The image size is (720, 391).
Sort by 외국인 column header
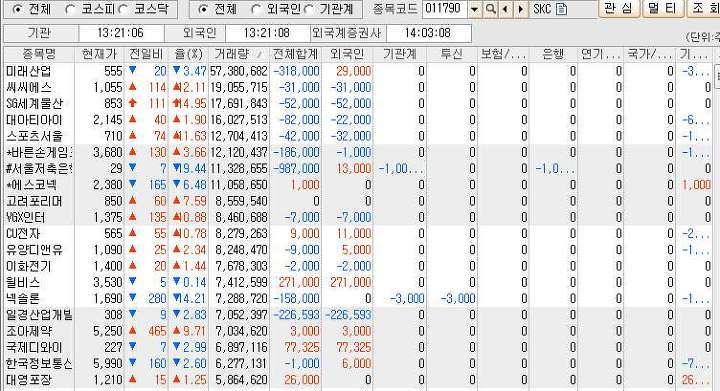pos(347,54)
